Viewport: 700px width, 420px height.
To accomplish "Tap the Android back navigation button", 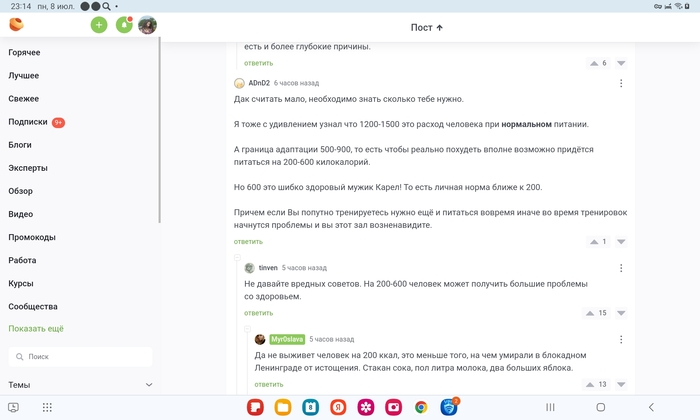I will pyautogui.click(x=651, y=408).
